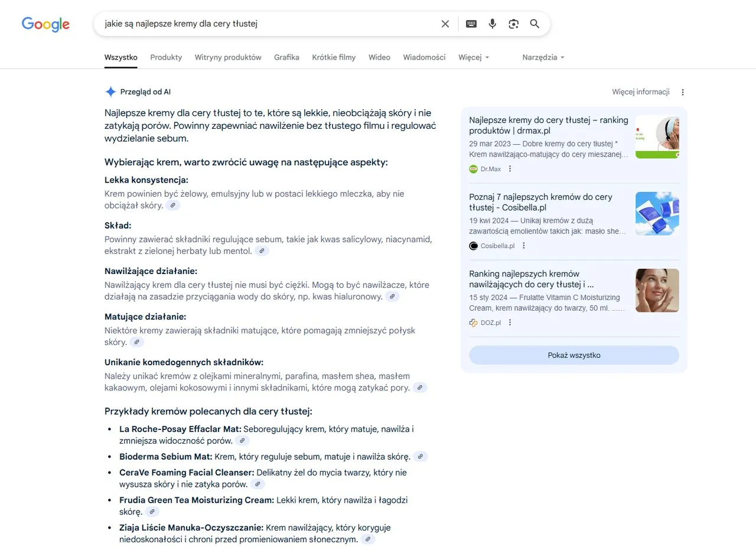Image resolution: width=756 pixels, height=547 pixels.
Task: Click the Cosibella article thumbnail image
Action: pyautogui.click(x=657, y=214)
